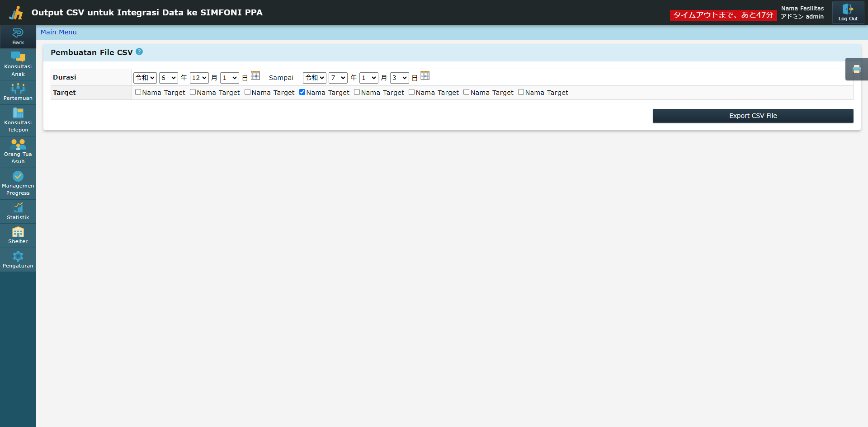Image resolution: width=868 pixels, height=427 pixels.
Task: Check the first Nama Target checkbox
Action: coord(138,92)
